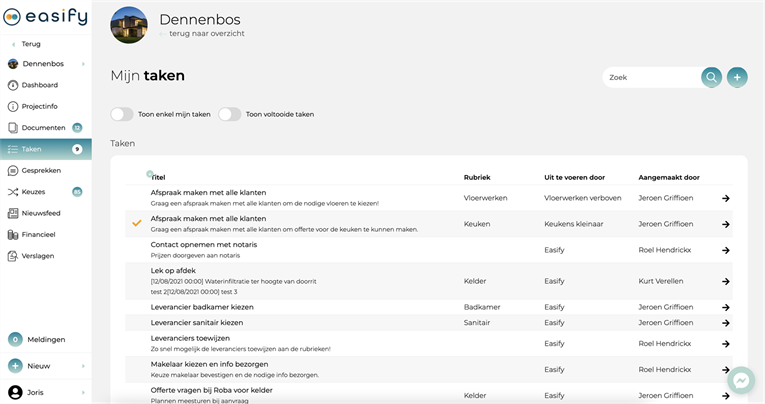765x404 pixels.
Task: Open Leveranciers toewijzen row arrow
Action: click(726, 343)
